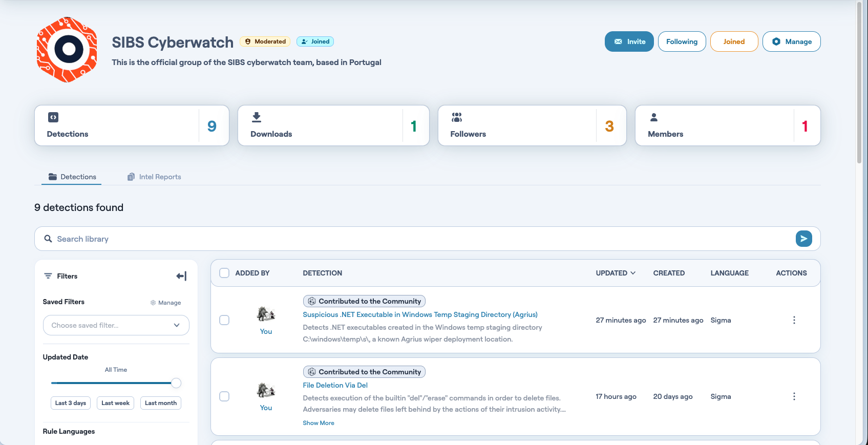Click the downloads count 1
This screenshot has width=868, height=445.
click(414, 126)
